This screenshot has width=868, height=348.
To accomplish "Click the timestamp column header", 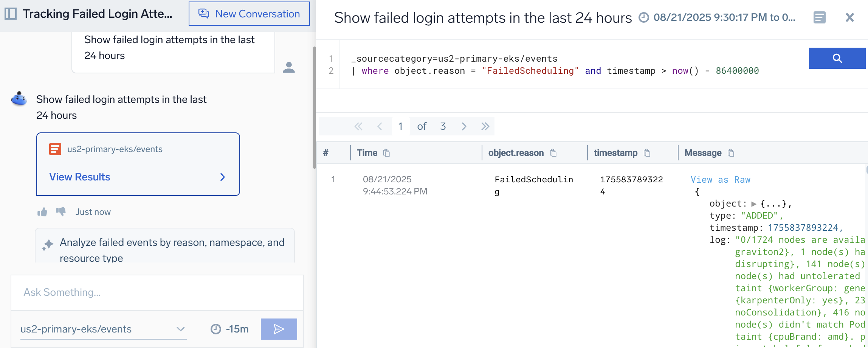I will click(x=615, y=153).
